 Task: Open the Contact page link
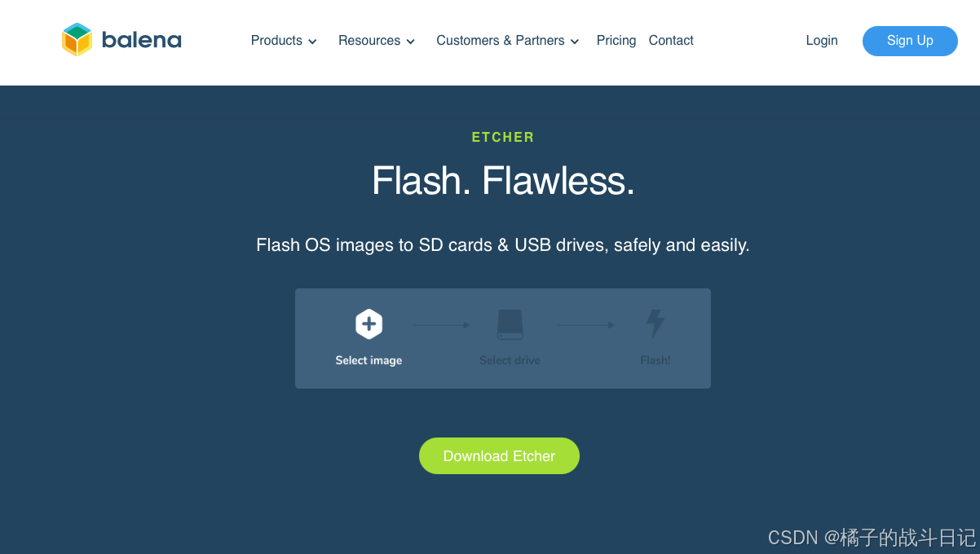pos(671,40)
